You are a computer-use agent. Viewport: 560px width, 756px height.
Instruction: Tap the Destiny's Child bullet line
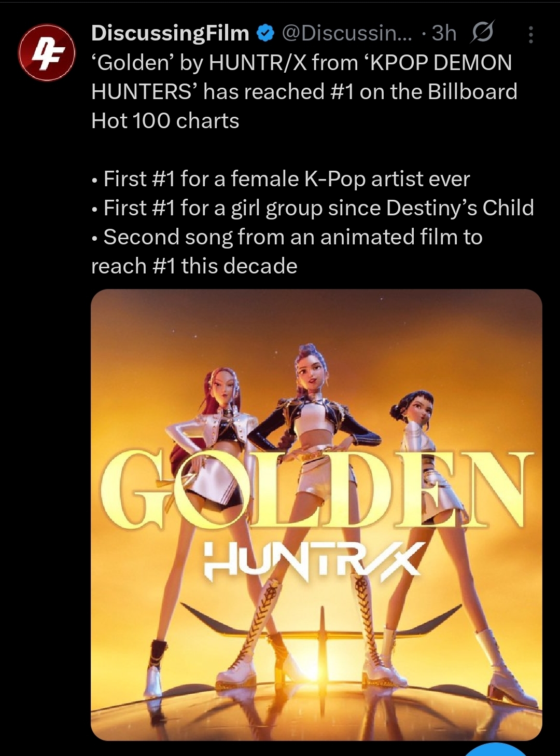pyautogui.click(x=313, y=208)
